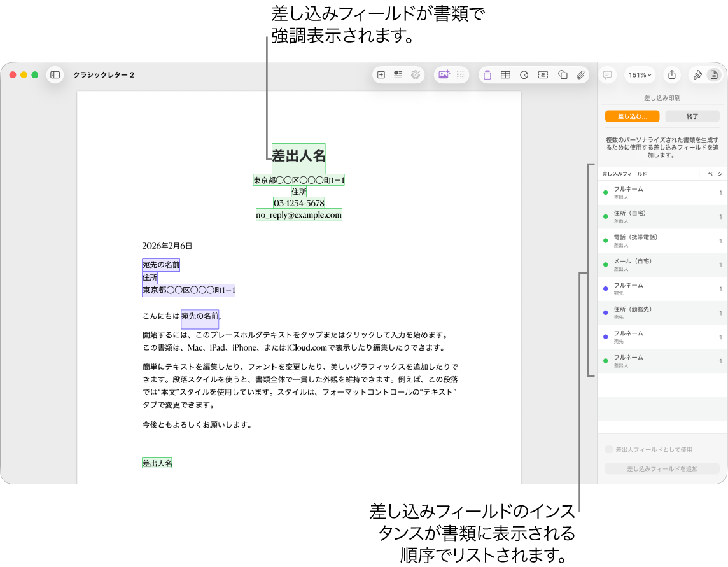Select 住所（自宅）row in merge field list
The image size is (728, 567).
point(662,217)
